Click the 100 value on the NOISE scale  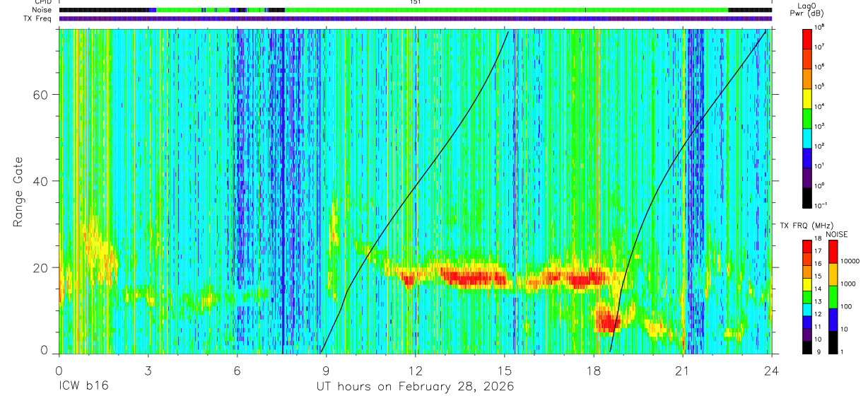point(846,306)
